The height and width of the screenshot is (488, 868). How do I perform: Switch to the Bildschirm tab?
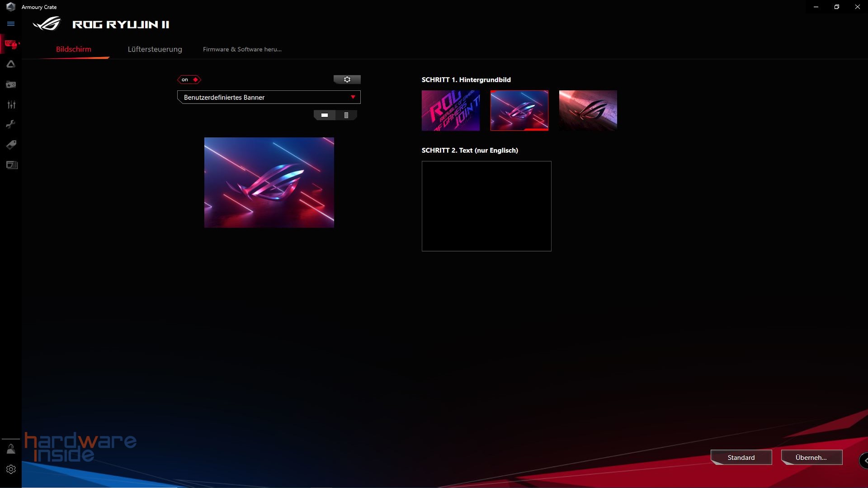click(x=74, y=49)
